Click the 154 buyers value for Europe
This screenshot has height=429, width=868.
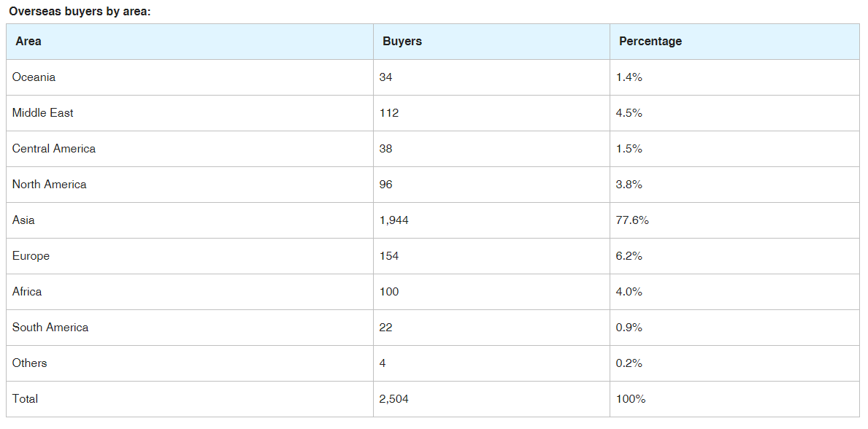coord(389,256)
